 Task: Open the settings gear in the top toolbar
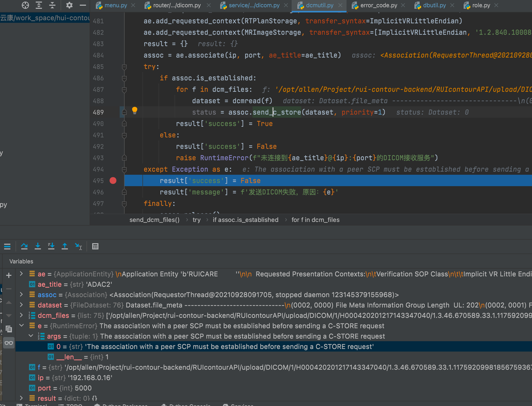(69, 5)
